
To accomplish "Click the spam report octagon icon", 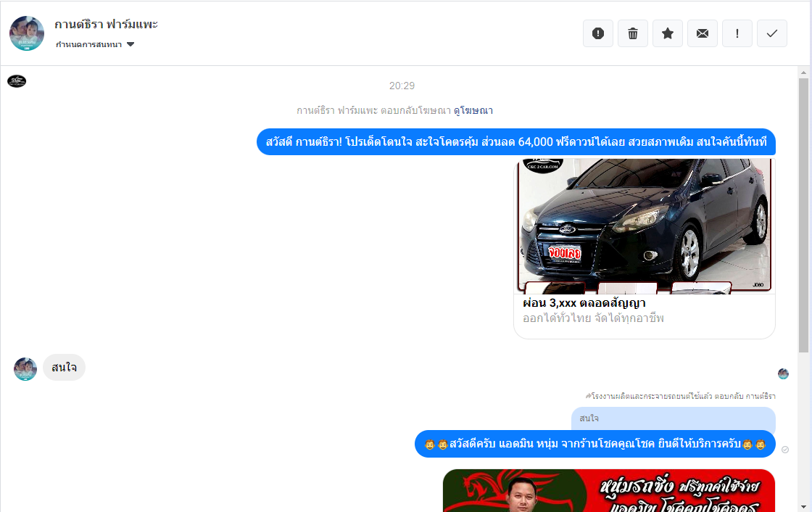I will pyautogui.click(x=598, y=33).
